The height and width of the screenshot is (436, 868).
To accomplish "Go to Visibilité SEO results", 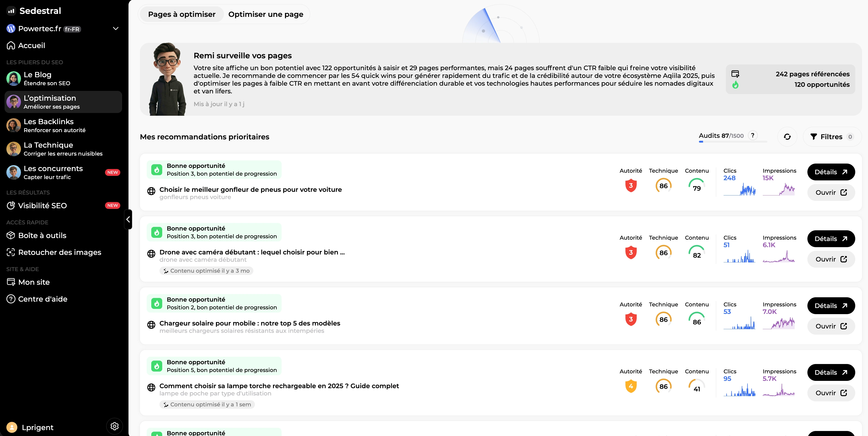I will (42, 205).
